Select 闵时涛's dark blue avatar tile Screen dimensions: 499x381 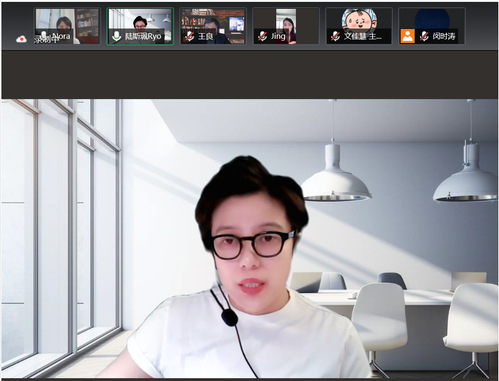(x=432, y=26)
